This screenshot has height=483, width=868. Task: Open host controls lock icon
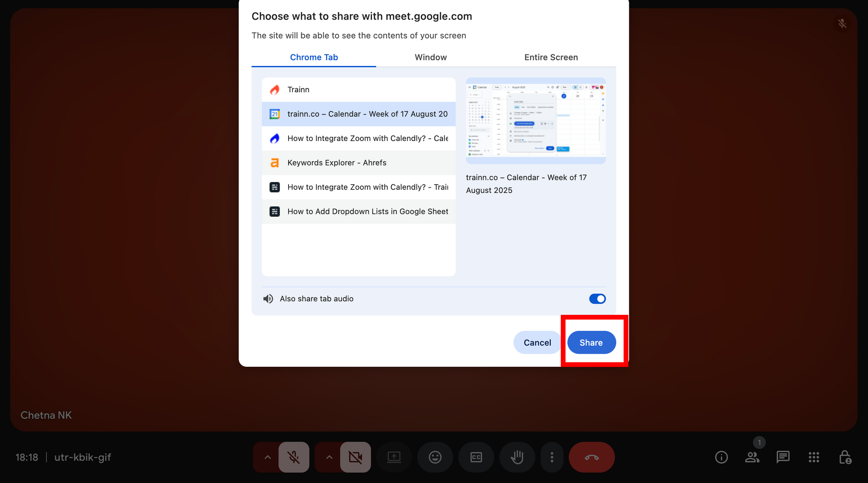pos(845,457)
